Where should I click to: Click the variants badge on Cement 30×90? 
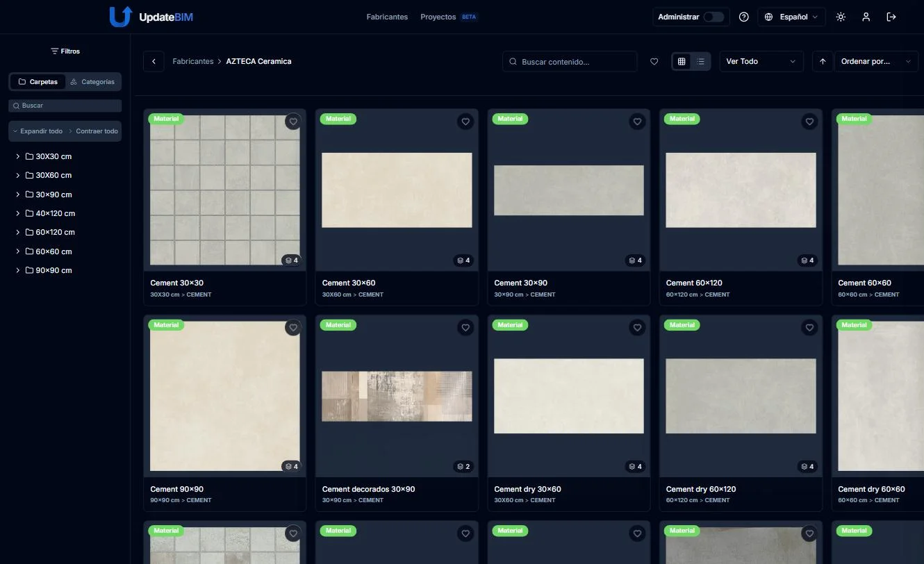(635, 260)
